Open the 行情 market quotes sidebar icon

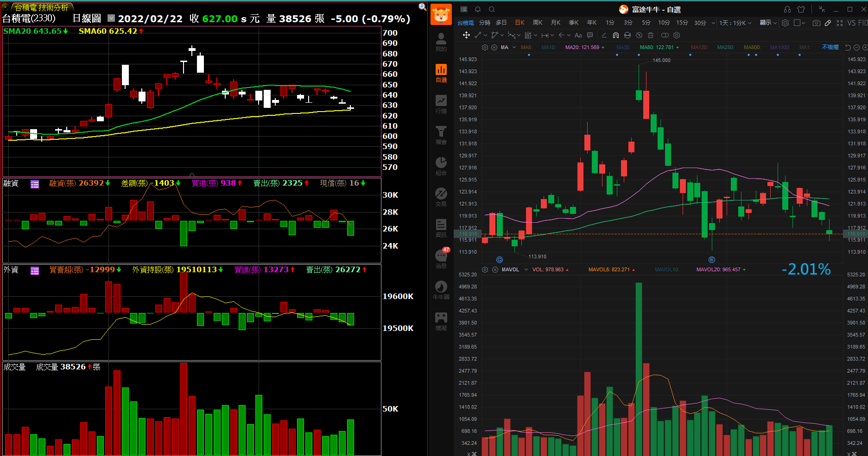coord(441,104)
